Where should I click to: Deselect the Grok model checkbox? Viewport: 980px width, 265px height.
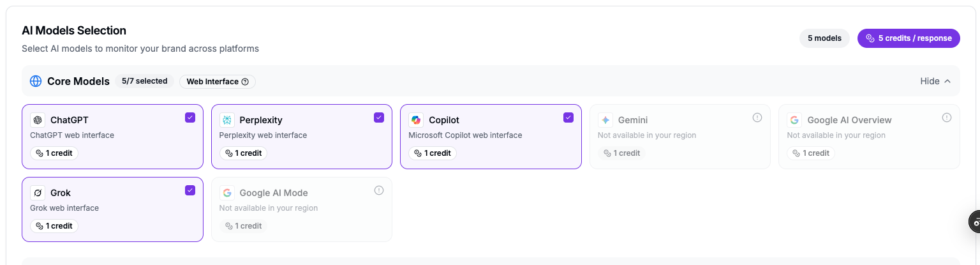point(190,190)
